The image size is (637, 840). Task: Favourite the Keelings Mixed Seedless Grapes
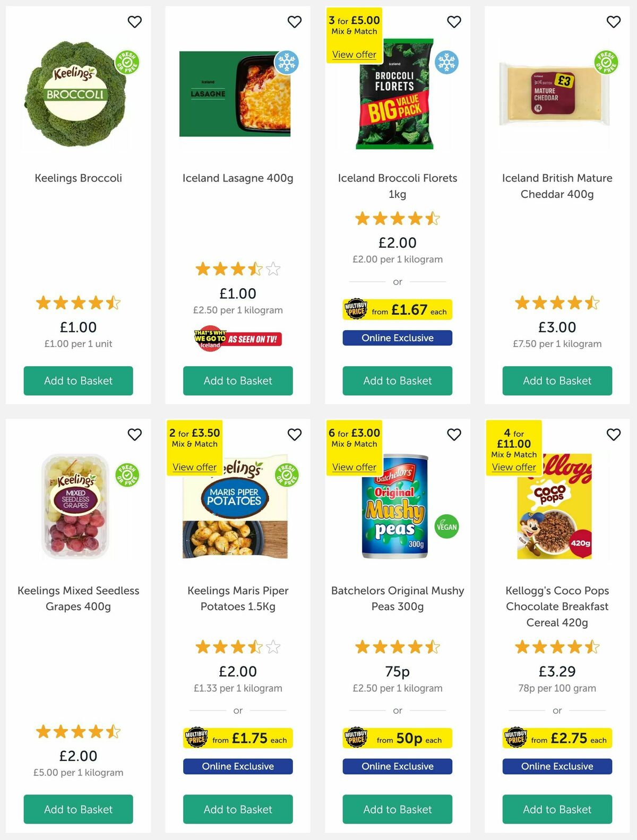tap(134, 434)
